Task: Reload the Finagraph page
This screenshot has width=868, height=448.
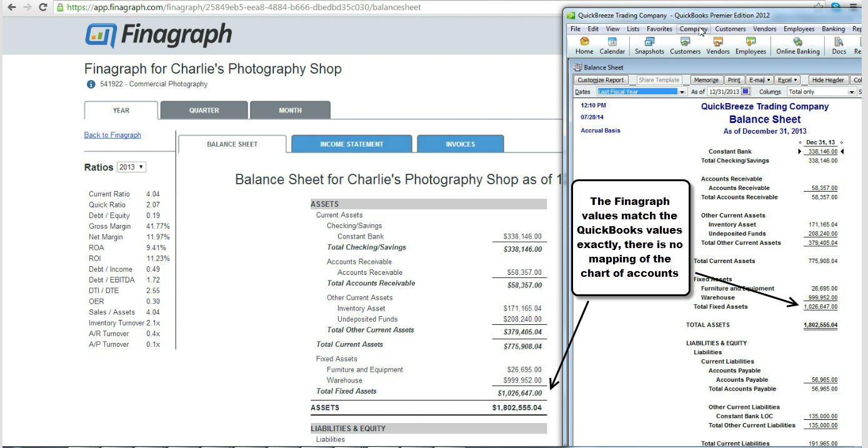Action: coord(42,7)
